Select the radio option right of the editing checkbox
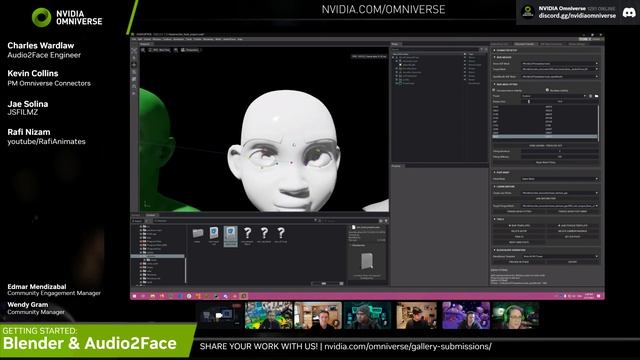Screen dimensions: 640x360 pyautogui.click(x=547, y=90)
